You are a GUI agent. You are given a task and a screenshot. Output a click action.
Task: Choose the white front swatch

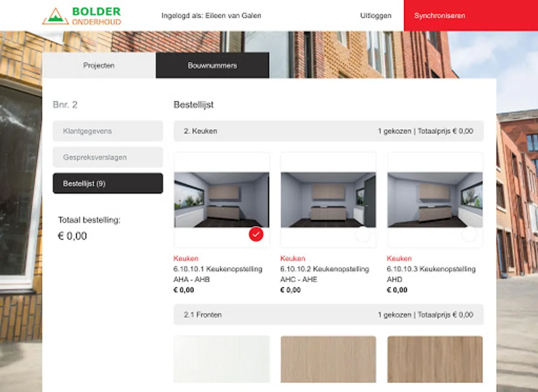click(x=222, y=359)
